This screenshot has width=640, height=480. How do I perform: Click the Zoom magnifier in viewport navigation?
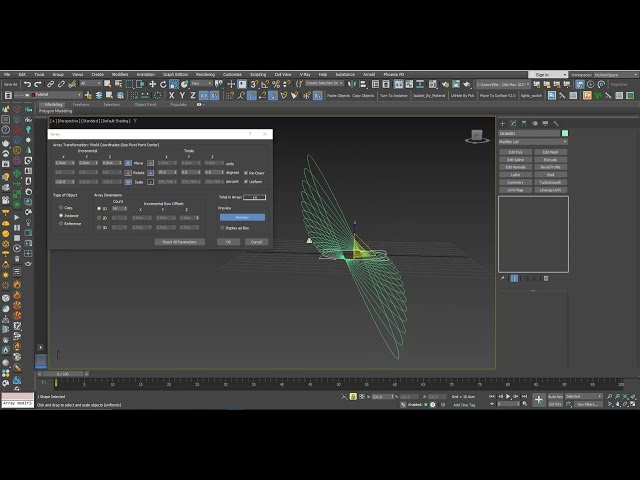point(609,396)
